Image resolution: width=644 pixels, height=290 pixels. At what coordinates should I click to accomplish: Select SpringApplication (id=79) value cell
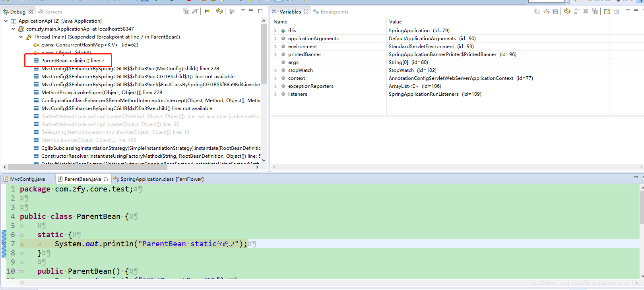point(419,31)
